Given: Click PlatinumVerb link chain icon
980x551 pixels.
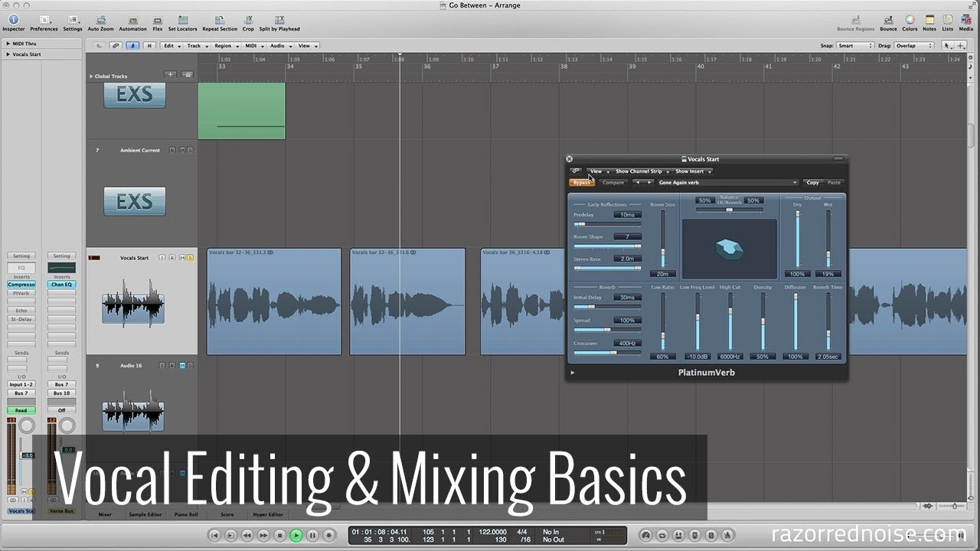Looking at the screenshot, I should coord(576,171).
